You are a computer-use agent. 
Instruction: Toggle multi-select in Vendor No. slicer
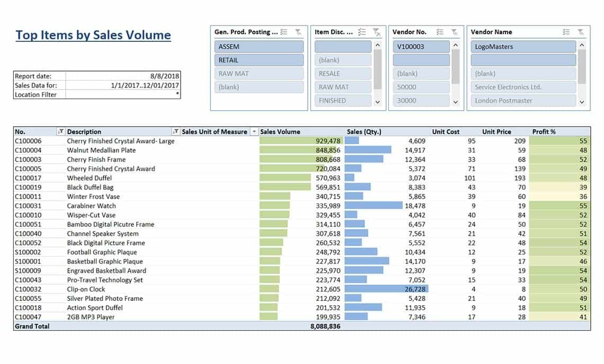(440, 32)
